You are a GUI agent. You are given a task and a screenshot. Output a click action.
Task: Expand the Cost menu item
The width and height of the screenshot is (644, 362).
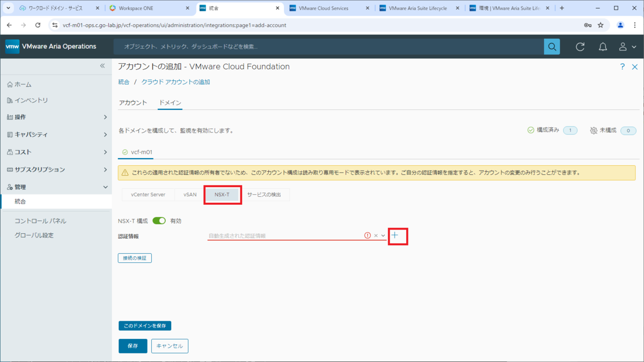(x=56, y=152)
